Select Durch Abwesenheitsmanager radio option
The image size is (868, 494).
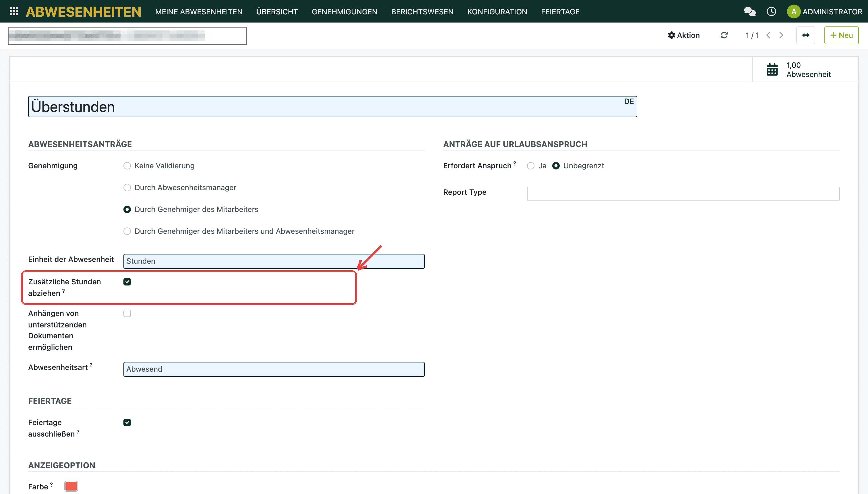point(127,188)
